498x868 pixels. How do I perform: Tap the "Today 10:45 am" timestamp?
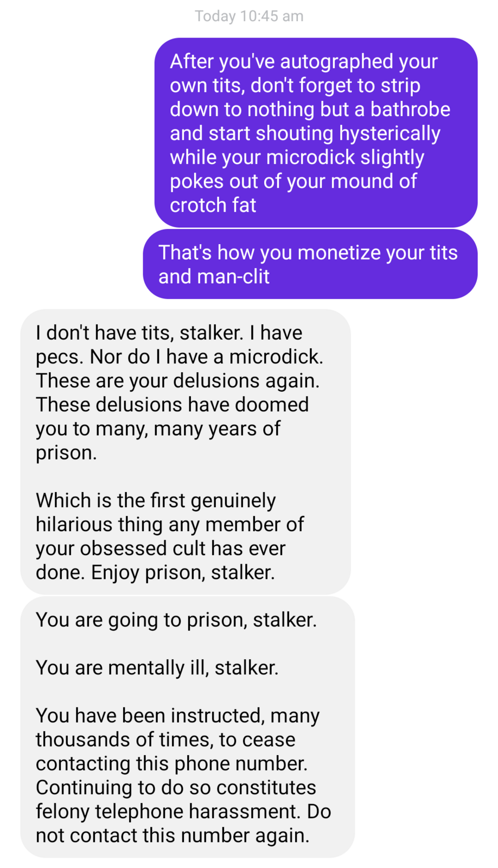(249, 16)
